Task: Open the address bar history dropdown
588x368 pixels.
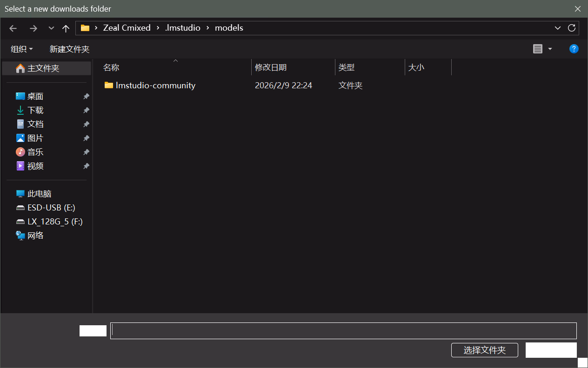Action: click(x=558, y=28)
